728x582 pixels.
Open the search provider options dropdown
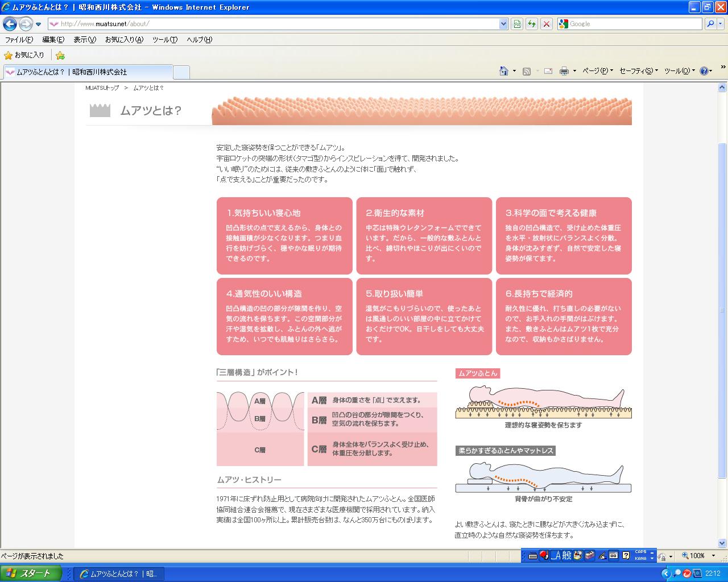721,24
